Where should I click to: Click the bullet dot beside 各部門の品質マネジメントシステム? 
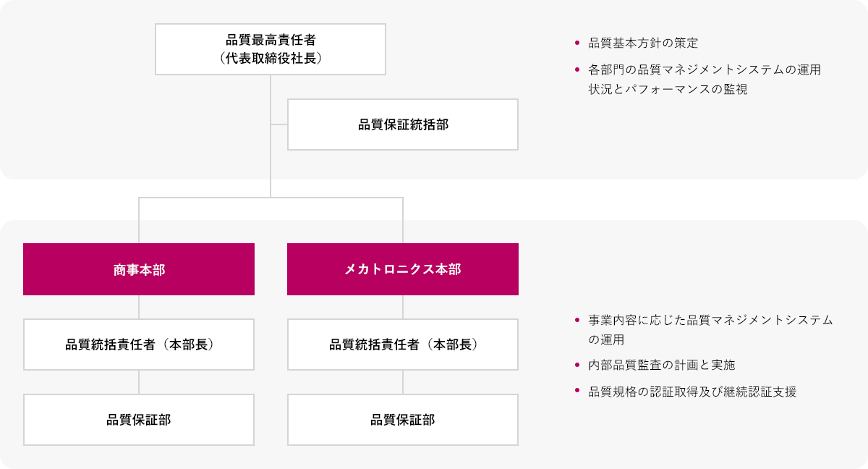577,69
